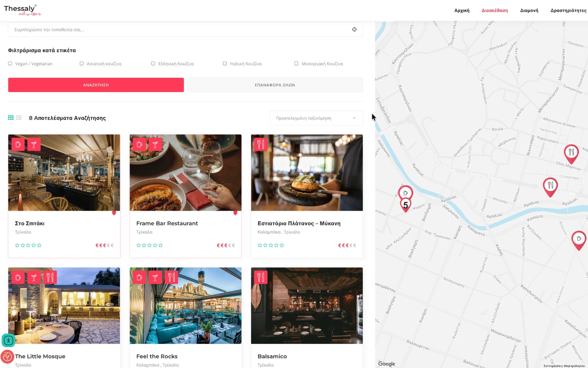Bookmark Frame Bar Restaurant with red ribbon

[x=235, y=213]
